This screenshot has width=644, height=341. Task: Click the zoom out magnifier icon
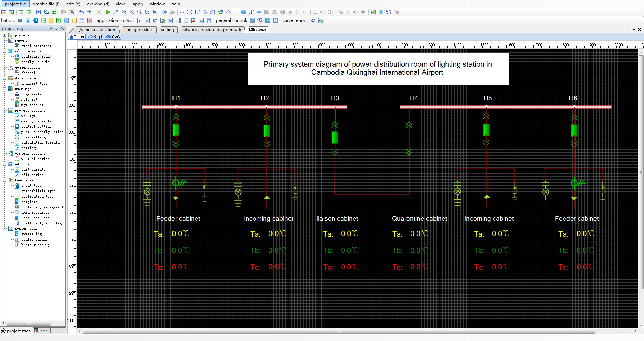point(132,12)
